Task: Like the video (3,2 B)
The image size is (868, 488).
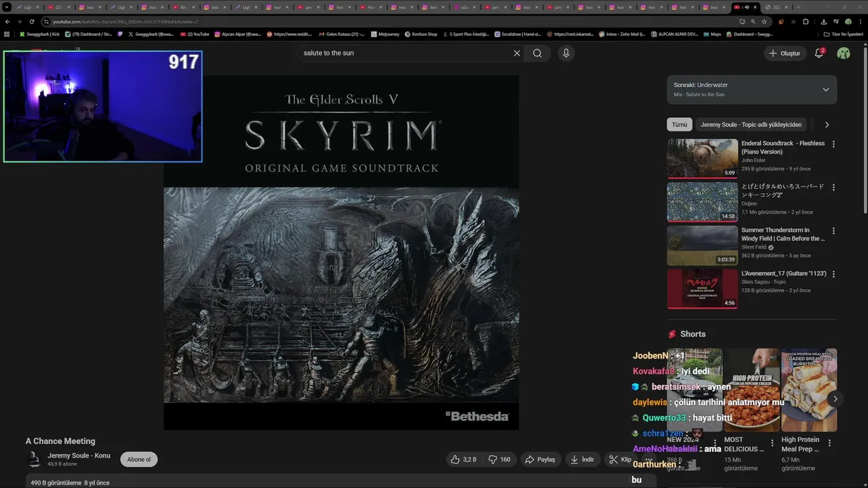Action: [464, 460]
